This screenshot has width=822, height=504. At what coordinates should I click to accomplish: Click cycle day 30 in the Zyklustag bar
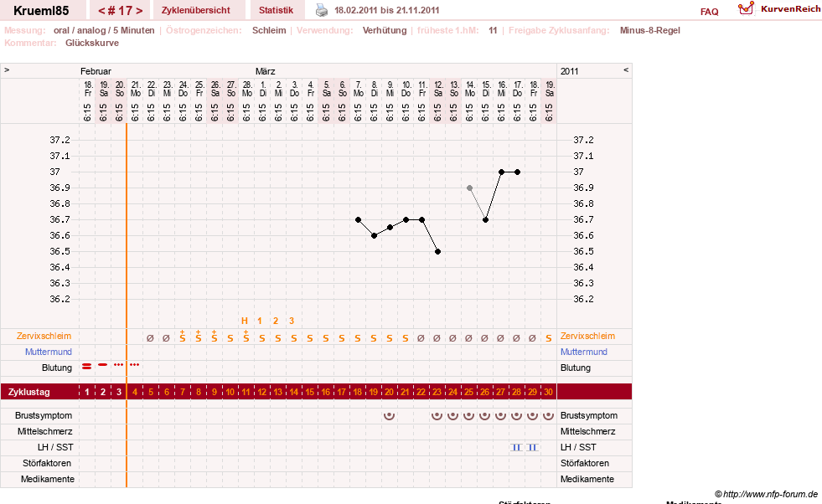[x=548, y=392]
